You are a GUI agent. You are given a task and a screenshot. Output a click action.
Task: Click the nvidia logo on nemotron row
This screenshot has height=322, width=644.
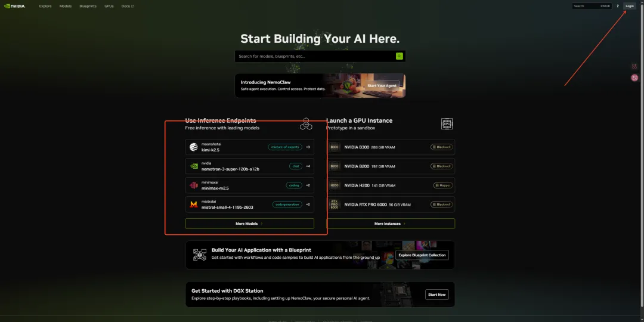193,166
